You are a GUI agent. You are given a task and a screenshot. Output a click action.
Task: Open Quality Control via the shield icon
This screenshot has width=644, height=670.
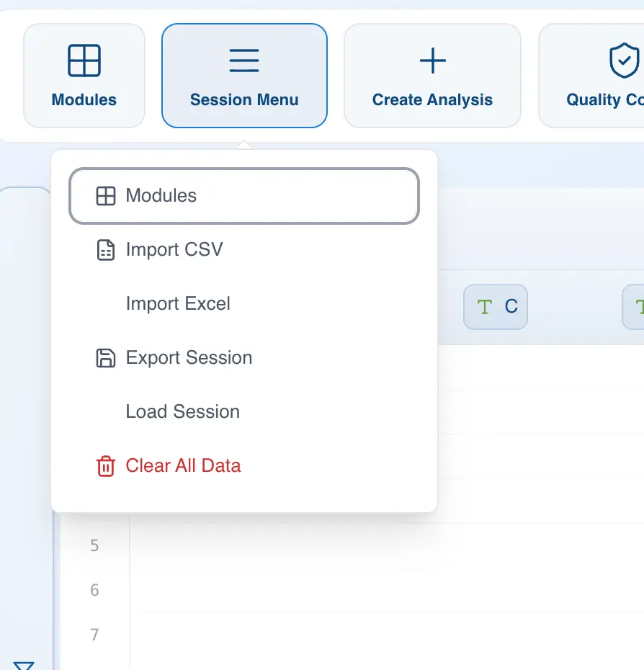(624, 61)
